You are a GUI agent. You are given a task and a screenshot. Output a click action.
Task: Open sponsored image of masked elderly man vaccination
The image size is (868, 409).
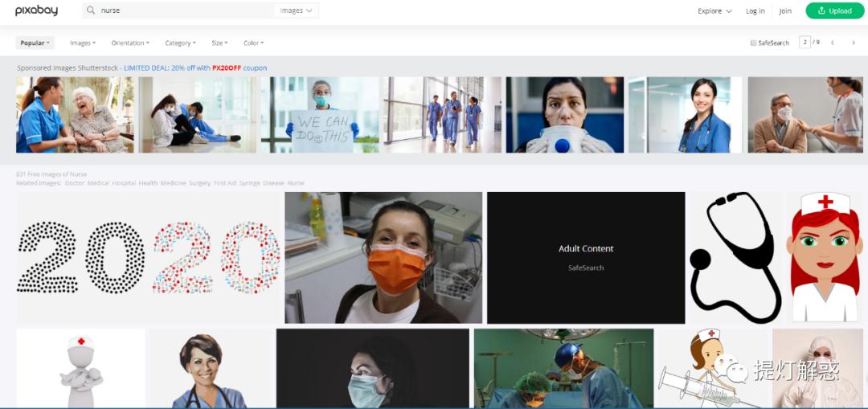coord(805,115)
